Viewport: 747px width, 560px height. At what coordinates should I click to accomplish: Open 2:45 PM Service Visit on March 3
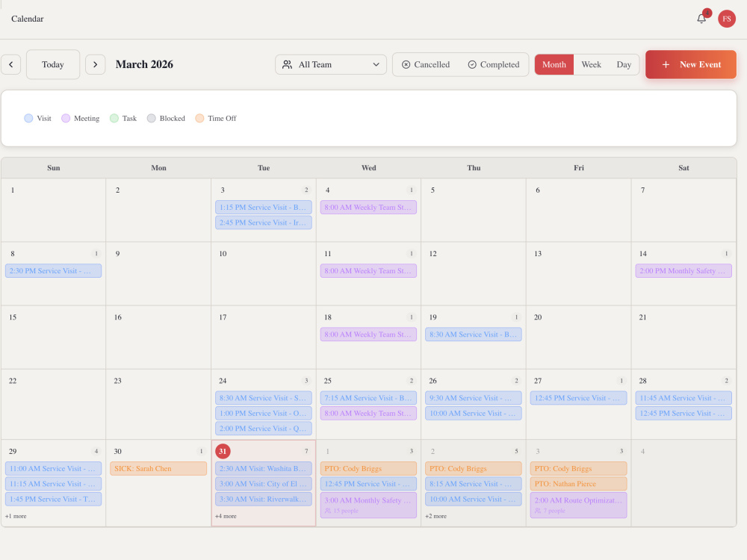tap(264, 223)
